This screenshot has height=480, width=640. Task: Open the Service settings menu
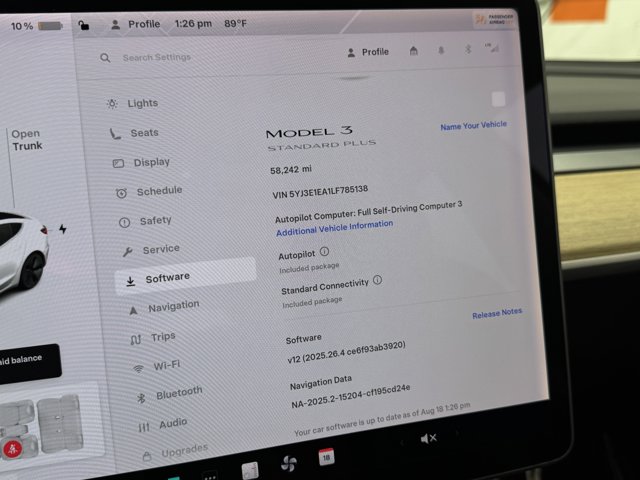coord(151,250)
